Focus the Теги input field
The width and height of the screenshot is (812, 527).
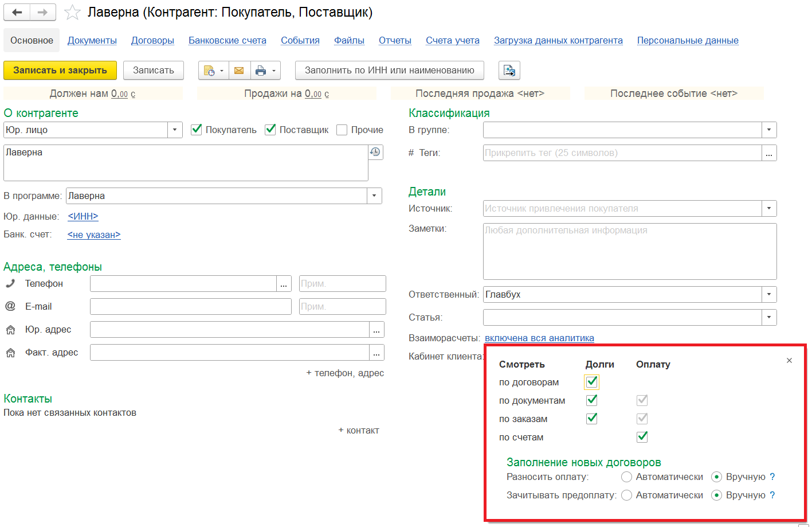(x=622, y=153)
